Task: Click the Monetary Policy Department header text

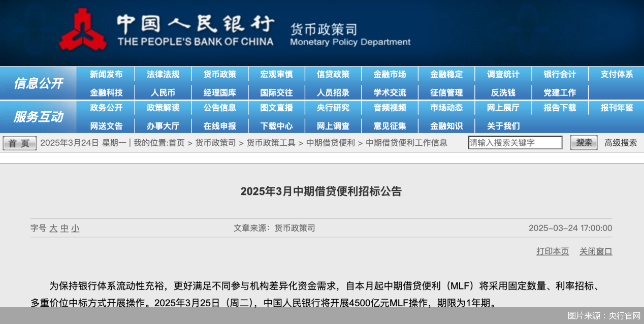Action: coord(350,42)
